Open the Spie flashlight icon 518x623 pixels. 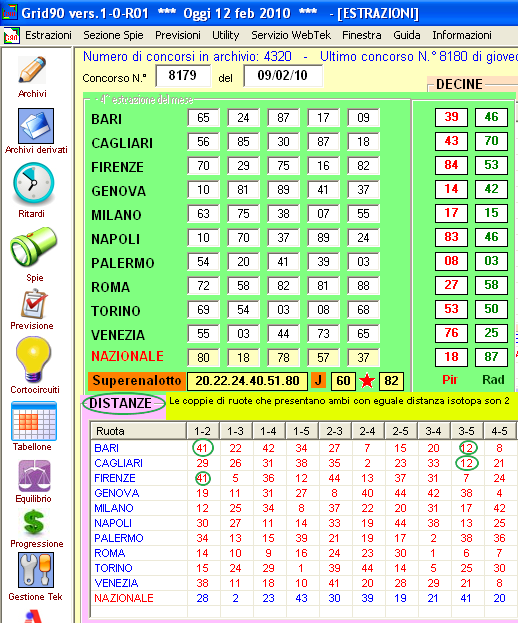pyautogui.click(x=34, y=247)
